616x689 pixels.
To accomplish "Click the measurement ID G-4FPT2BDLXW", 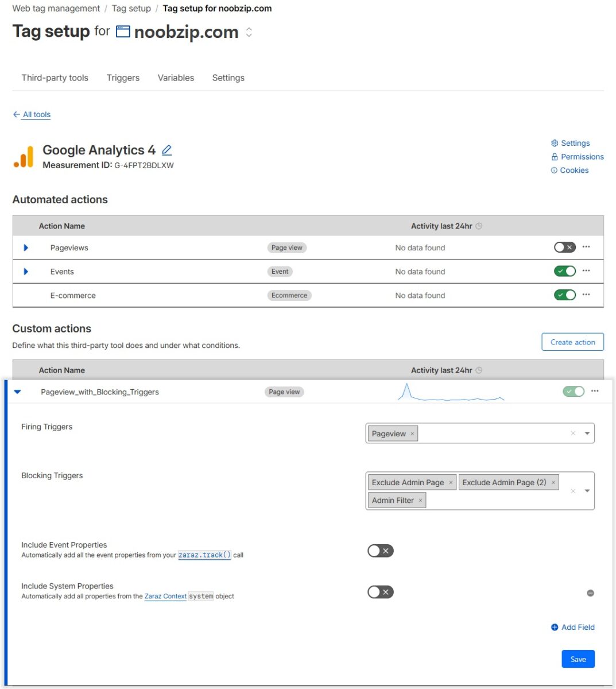I will [144, 165].
